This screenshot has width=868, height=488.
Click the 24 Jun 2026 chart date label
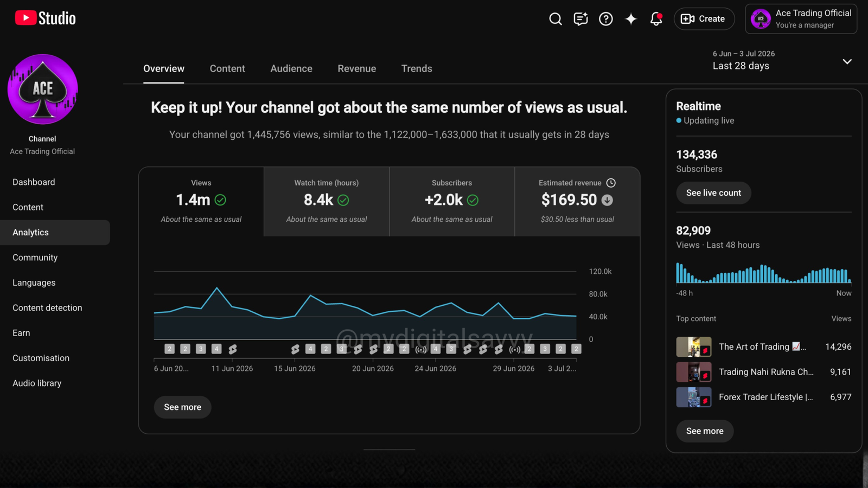(x=435, y=369)
